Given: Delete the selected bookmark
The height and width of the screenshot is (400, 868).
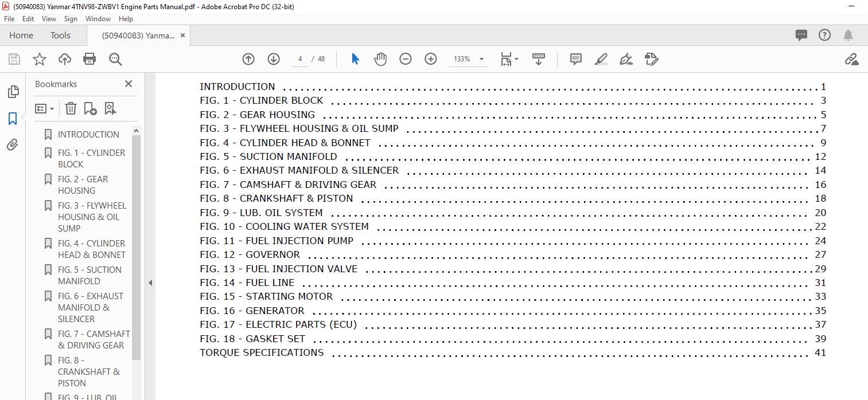Looking at the screenshot, I should coord(71,108).
